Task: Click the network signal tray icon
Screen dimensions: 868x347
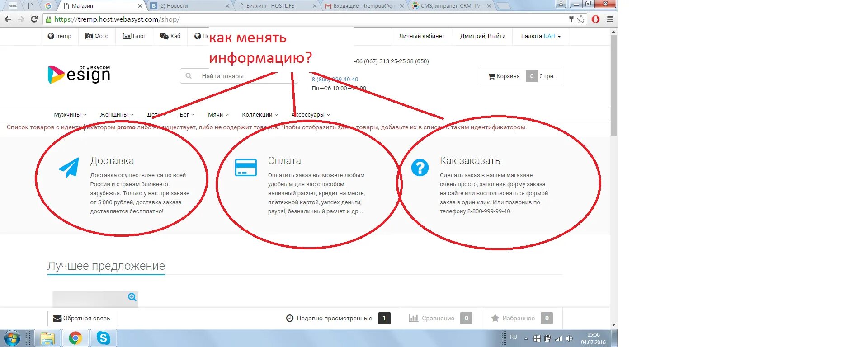Action: click(559, 338)
